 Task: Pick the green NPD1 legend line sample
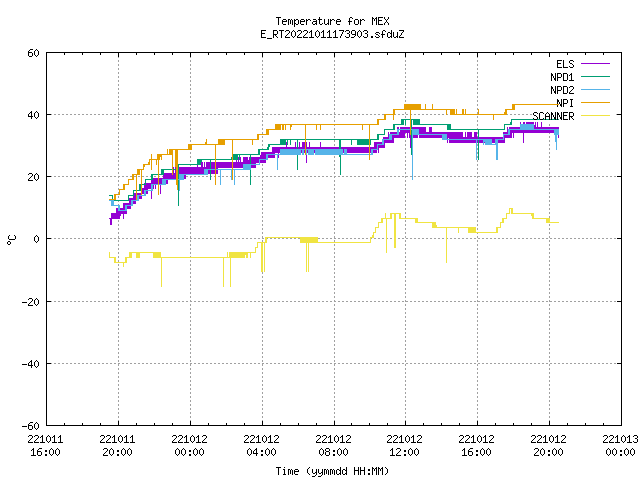[x=596, y=76]
